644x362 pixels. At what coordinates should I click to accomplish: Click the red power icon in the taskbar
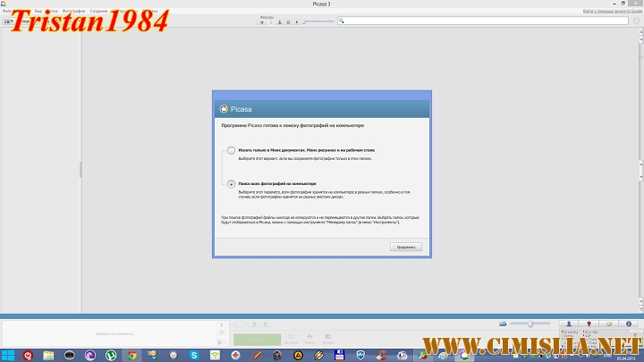[29, 355]
